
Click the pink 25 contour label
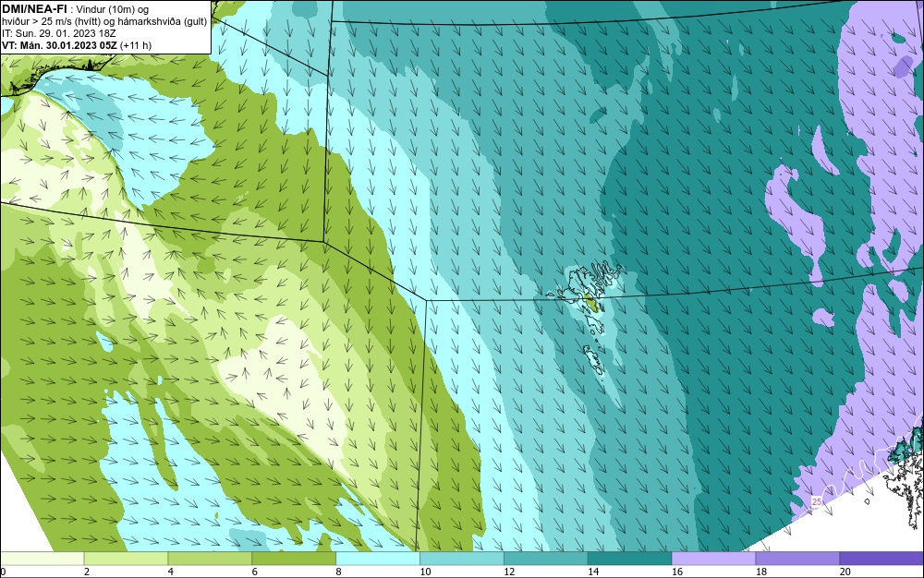(x=817, y=501)
